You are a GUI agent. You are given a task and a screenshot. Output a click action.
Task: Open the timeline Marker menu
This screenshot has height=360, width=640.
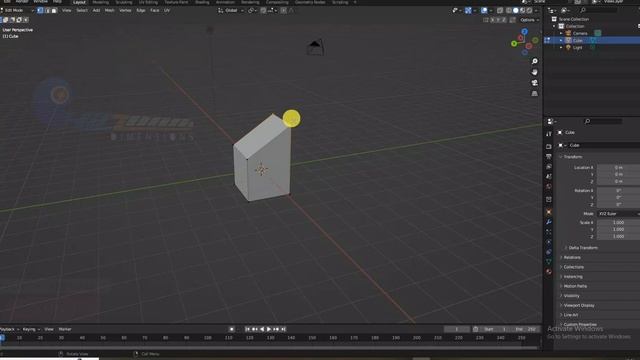click(x=65, y=329)
